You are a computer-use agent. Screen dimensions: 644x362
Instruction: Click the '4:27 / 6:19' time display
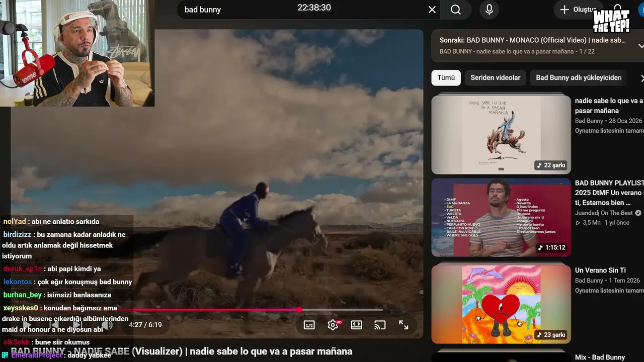145,325
